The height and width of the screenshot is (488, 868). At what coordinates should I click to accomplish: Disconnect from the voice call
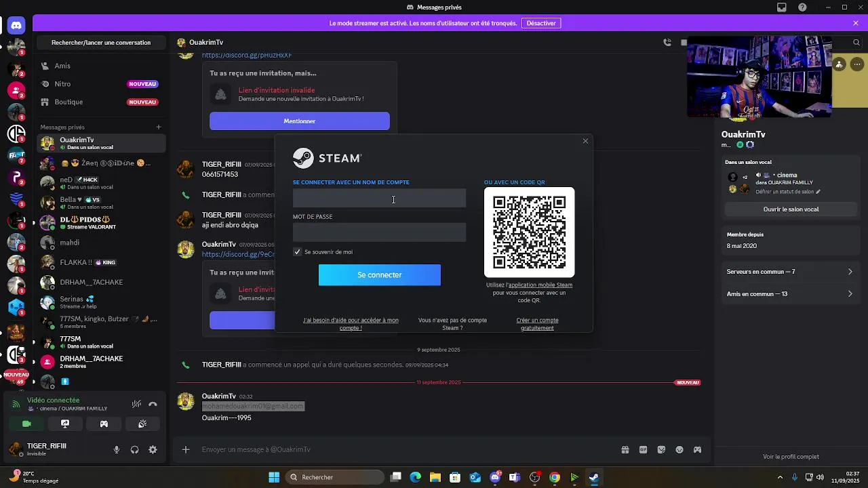(x=153, y=404)
